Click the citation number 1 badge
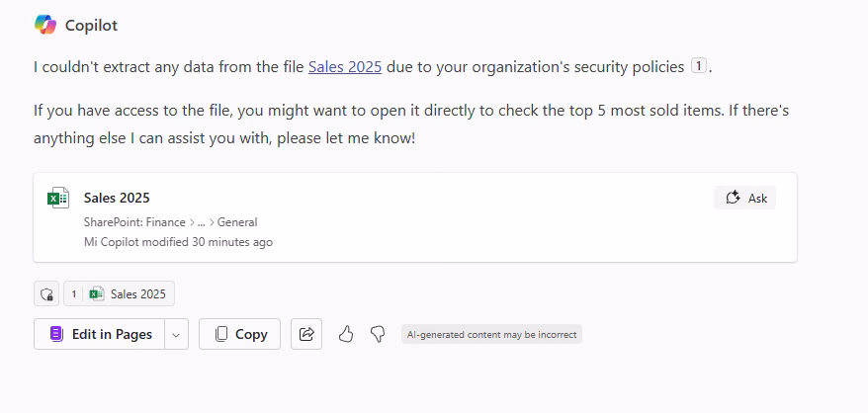868x413 pixels. tap(699, 66)
